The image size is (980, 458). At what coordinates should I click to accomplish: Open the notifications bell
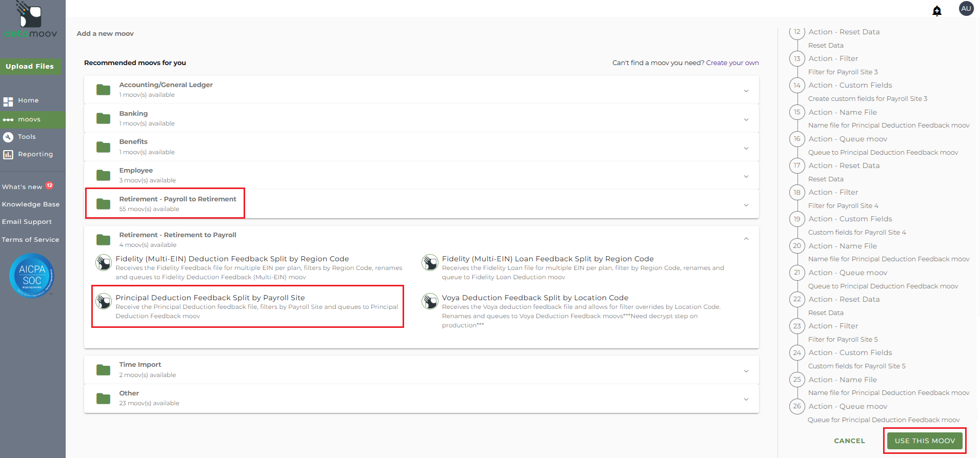[937, 11]
